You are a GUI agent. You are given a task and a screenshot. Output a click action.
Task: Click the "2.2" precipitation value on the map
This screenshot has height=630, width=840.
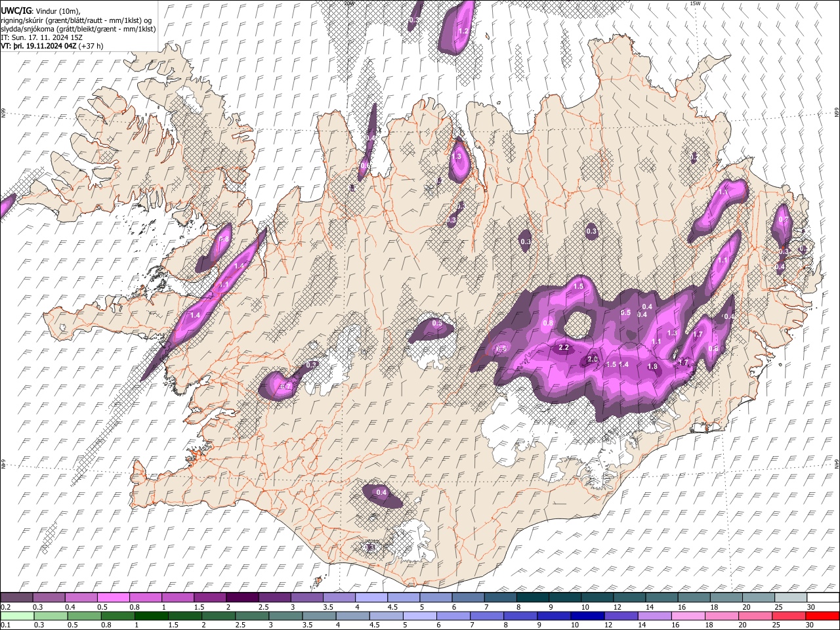click(x=563, y=347)
